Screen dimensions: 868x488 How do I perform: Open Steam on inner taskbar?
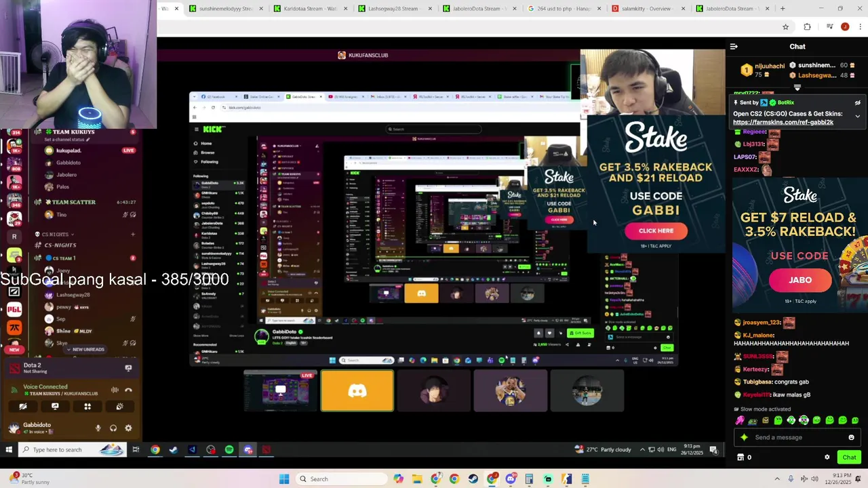point(174,449)
